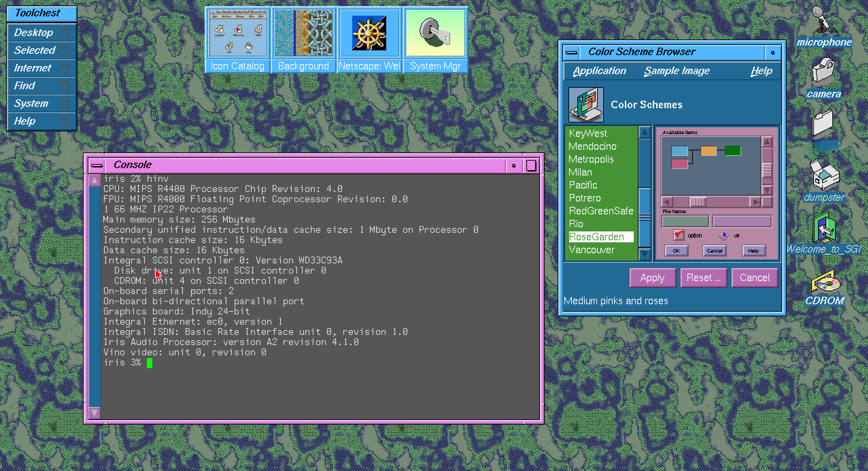This screenshot has height=471, width=868.
Task: Select the Vancouver color scheme
Action: coord(592,250)
